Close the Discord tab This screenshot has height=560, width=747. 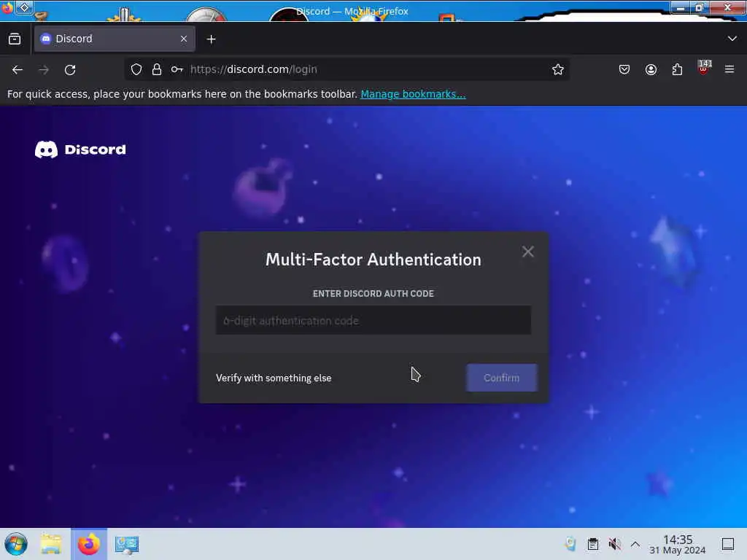[x=184, y=39]
